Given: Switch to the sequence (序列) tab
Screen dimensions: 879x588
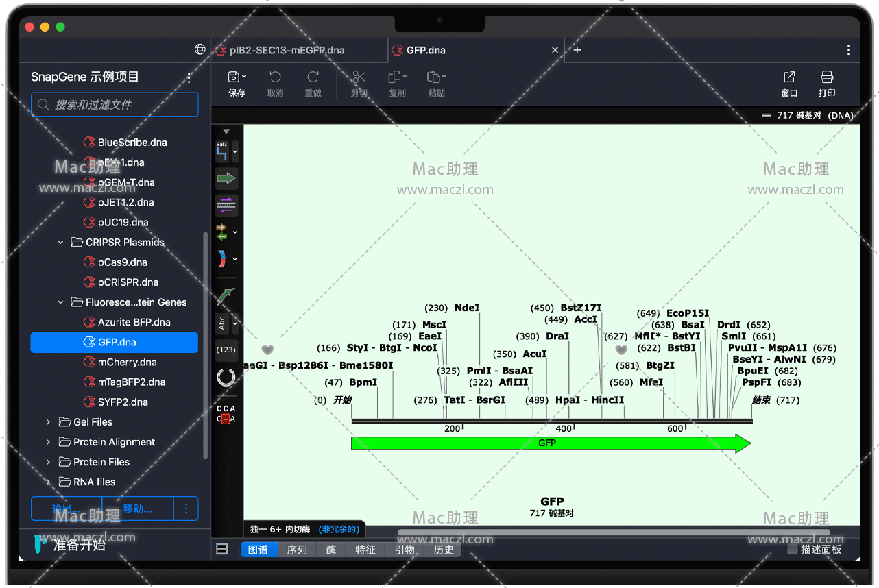Looking at the screenshot, I should pyautogui.click(x=297, y=550).
